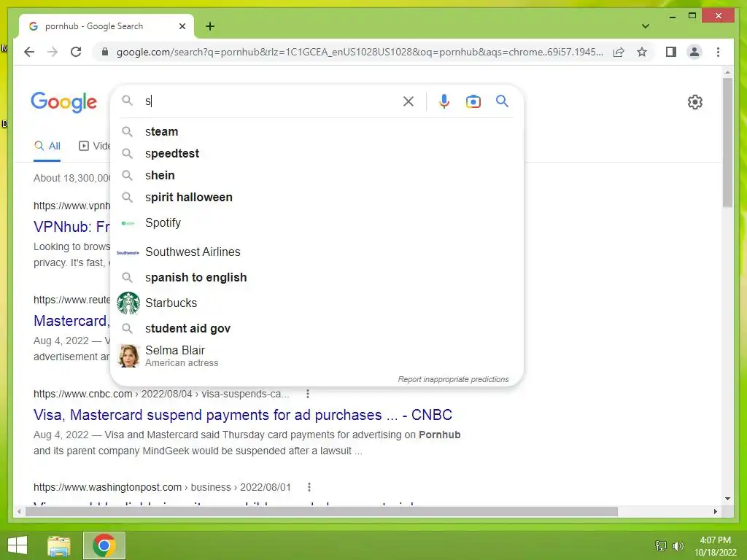Search by image with camera icon

click(473, 101)
